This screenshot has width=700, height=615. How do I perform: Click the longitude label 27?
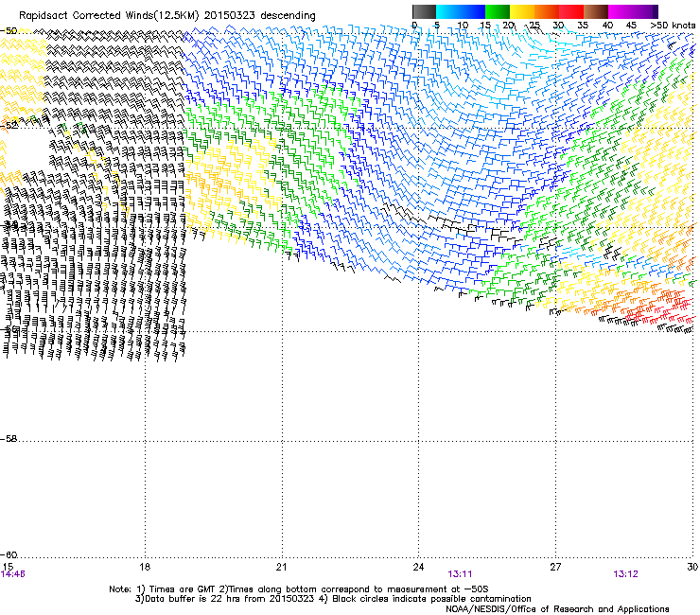pos(555,567)
